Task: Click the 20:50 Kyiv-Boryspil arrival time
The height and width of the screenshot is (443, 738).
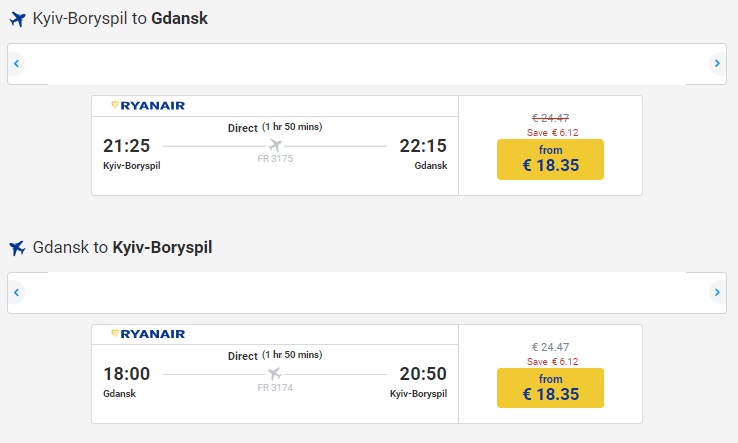Action: click(x=423, y=374)
